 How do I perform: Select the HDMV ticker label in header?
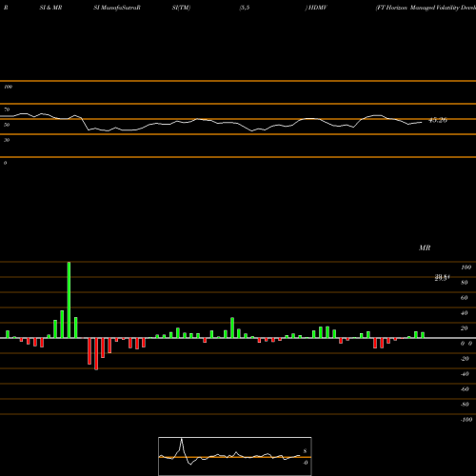(318, 8)
